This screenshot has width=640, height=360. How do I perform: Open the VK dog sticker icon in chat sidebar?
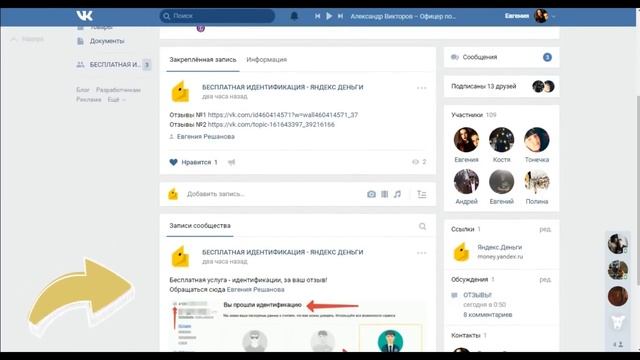tap(618, 322)
